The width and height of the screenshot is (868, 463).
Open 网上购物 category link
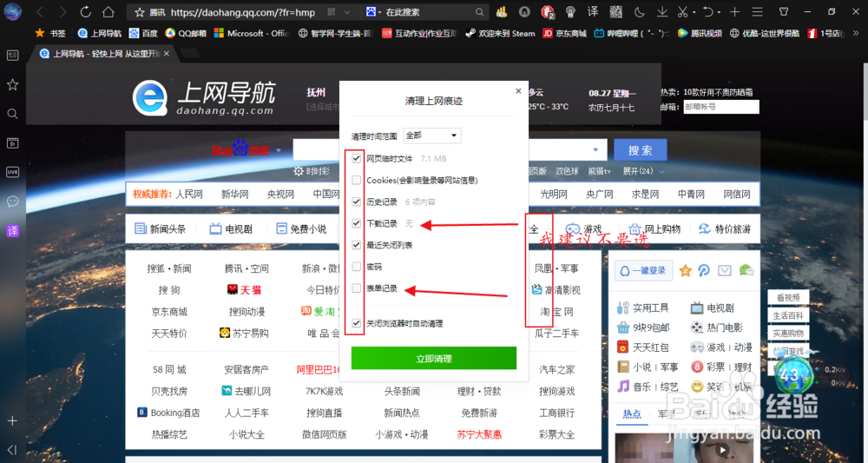point(654,228)
